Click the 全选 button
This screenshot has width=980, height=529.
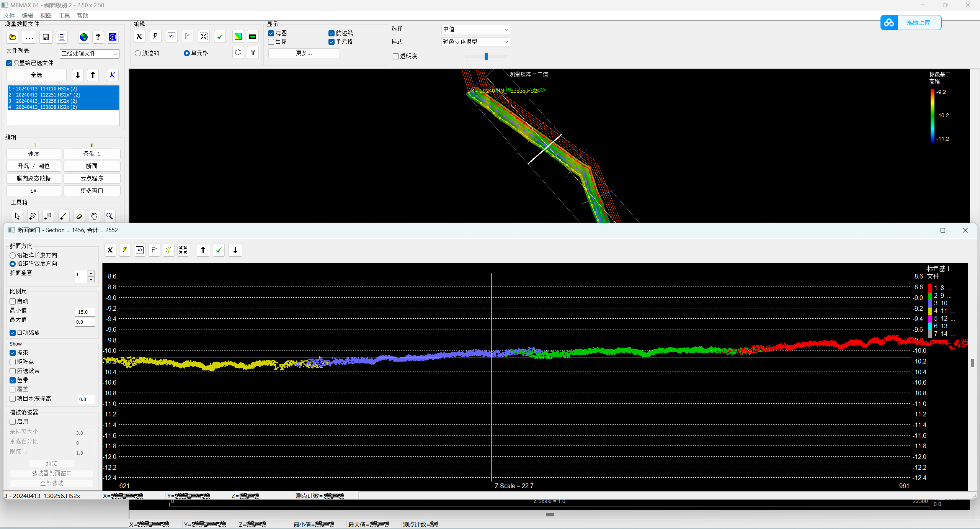point(36,75)
